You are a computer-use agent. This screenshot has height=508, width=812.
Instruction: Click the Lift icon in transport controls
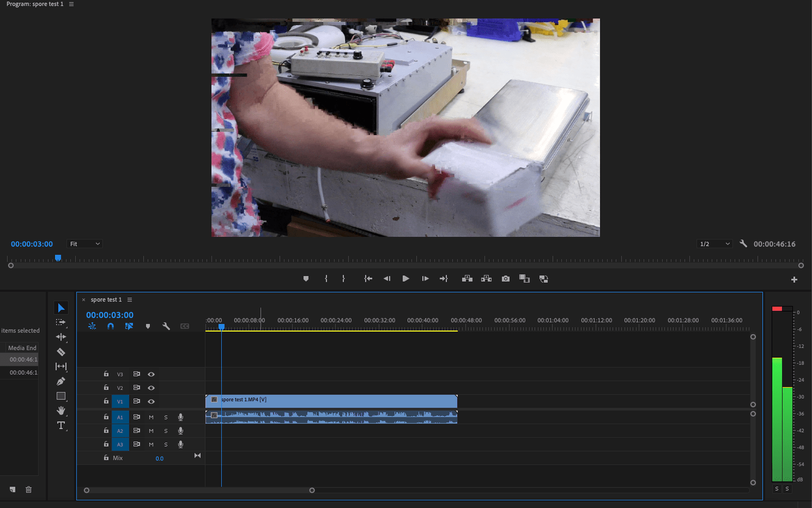(467, 278)
